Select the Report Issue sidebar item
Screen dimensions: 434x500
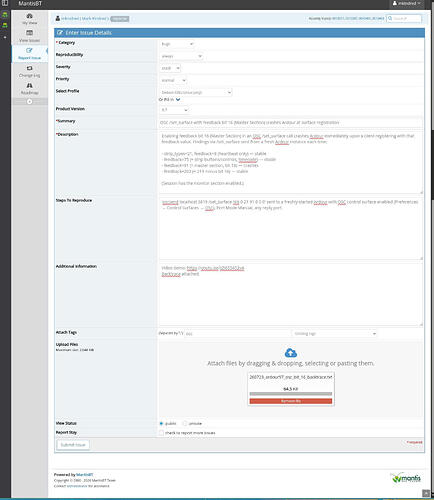point(29,54)
